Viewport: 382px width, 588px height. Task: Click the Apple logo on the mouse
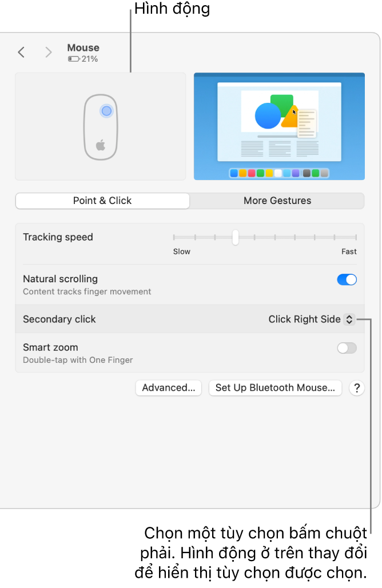[101, 145]
